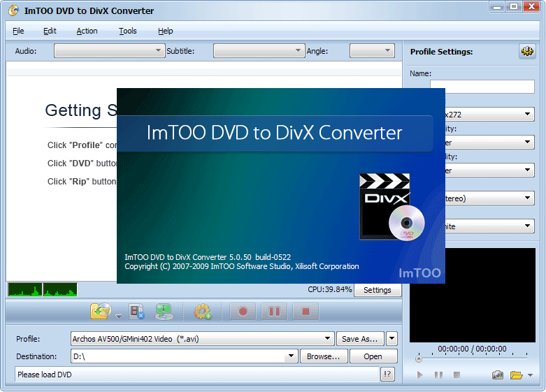
Task: Take a snapshot with the camera icon
Action: click(498, 375)
